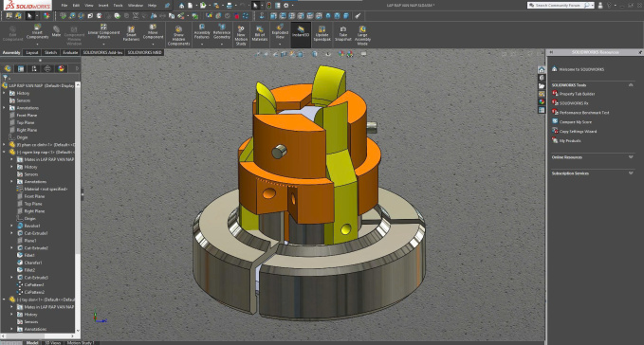Open Insert Components dropdown arrow
The height and width of the screenshot is (345, 644).
pos(37,44)
